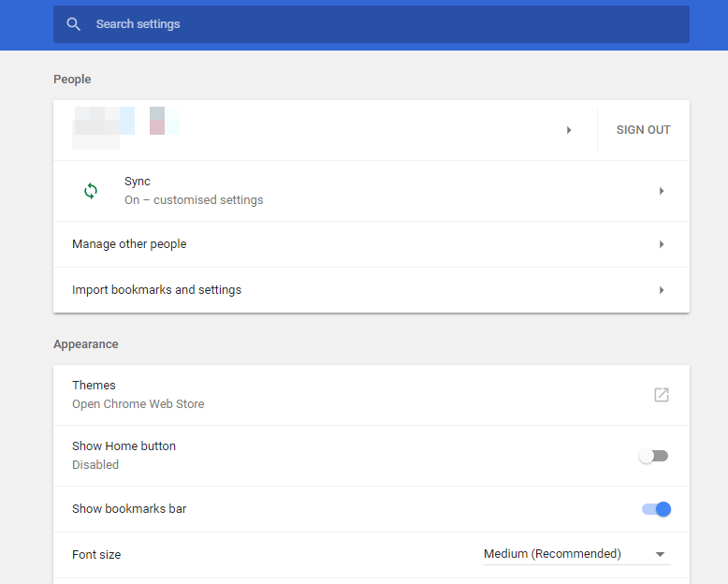Focus the Search settings field
Viewport: 728px width, 584px height.
(x=371, y=24)
